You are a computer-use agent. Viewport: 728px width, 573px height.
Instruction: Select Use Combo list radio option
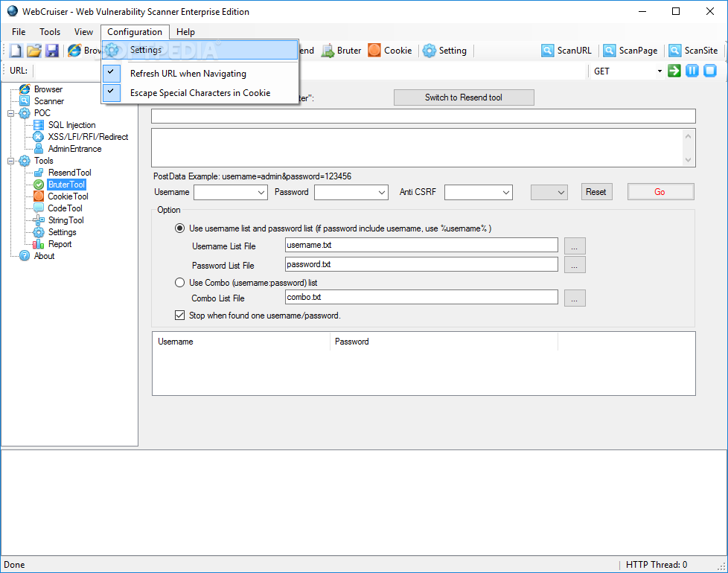coord(179,283)
